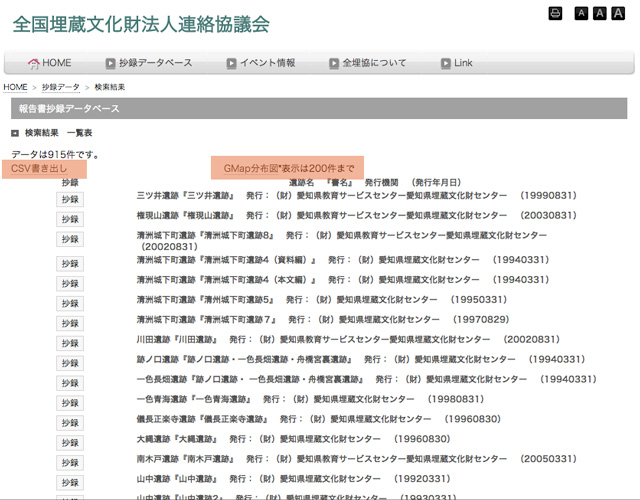Click the 検索結果 breadcrumb text

(x=110, y=87)
